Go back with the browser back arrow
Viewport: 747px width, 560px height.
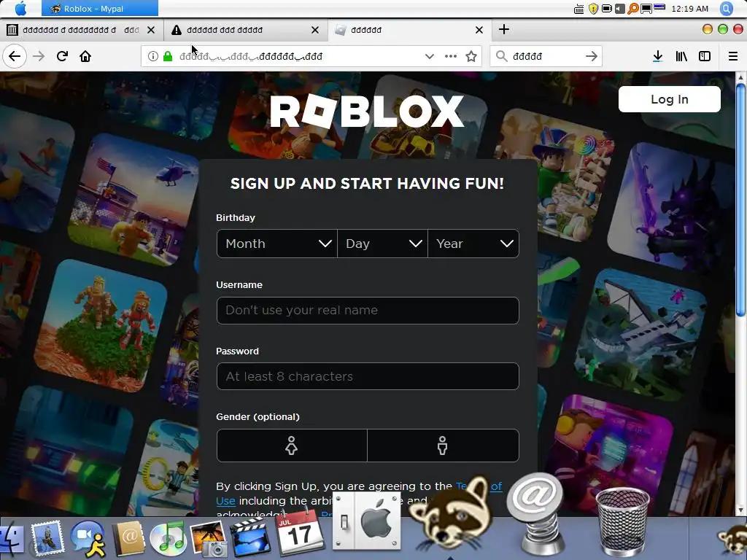(15, 56)
